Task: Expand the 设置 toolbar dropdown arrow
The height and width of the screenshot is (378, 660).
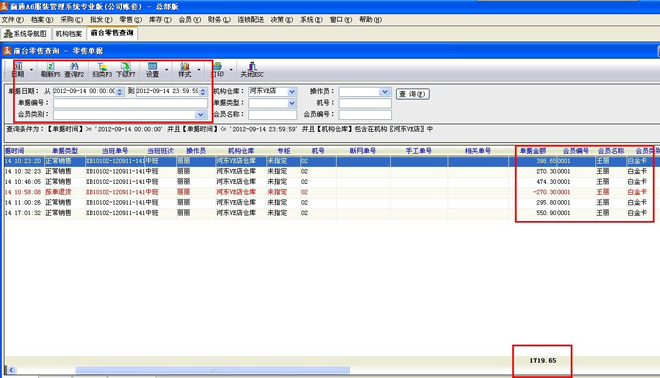Action: pyautogui.click(x=167, y=69)
